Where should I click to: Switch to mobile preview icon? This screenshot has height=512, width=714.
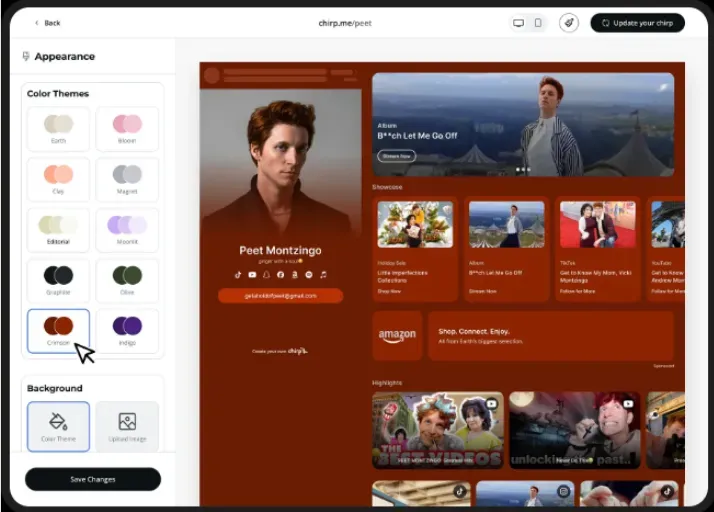(x=538, y=23)
